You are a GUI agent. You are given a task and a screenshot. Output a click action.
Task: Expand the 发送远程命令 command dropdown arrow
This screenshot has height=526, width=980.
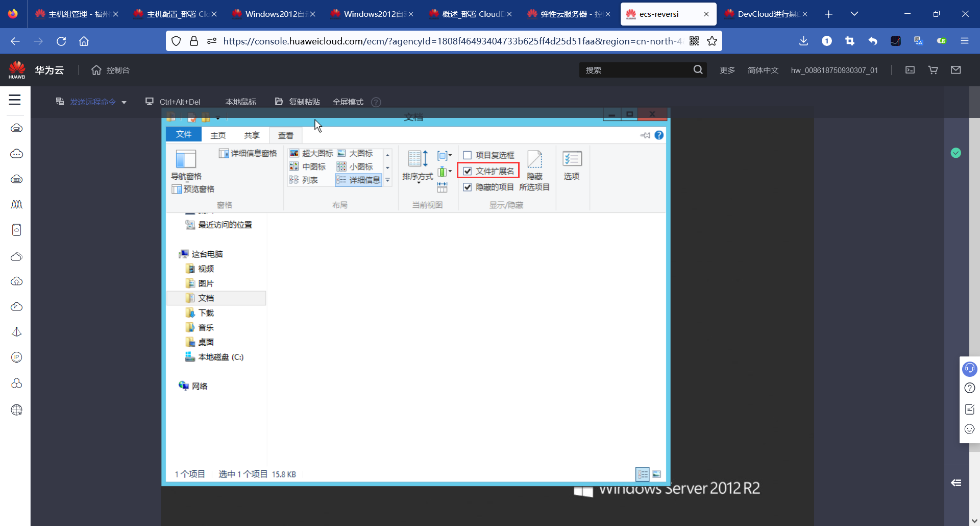pos(124,102)
